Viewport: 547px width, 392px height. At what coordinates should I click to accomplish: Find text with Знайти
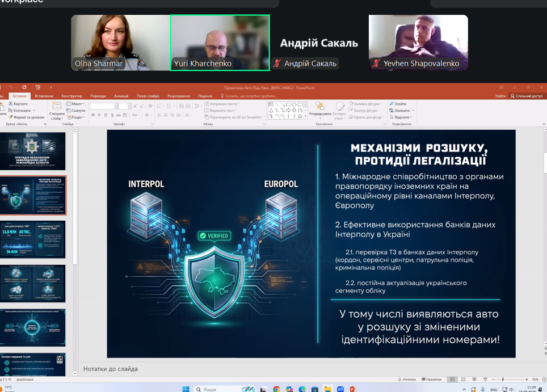[x=398, y=104]
